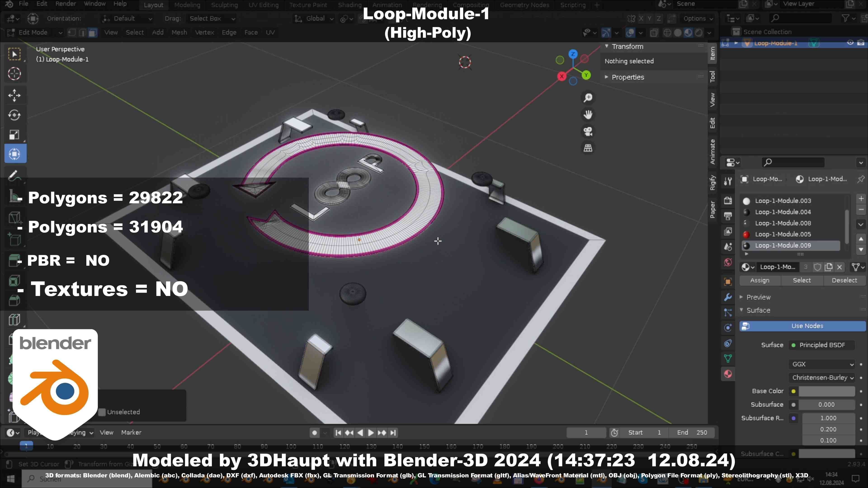This screenshot has height=488, width=868.
Task: Toggle X-ray view
Action: (654, 33)
